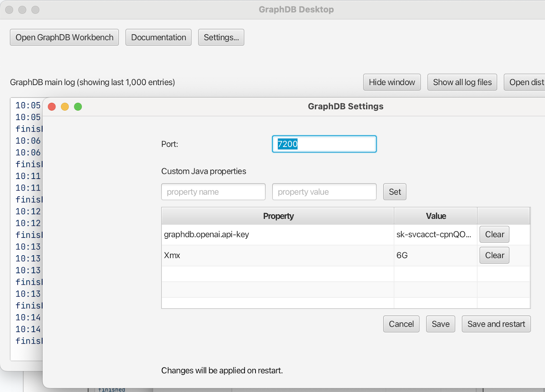Click the Save button
The height and width of the screenshot is (392, 545).
pyautogui.click(x=440, y=324)
